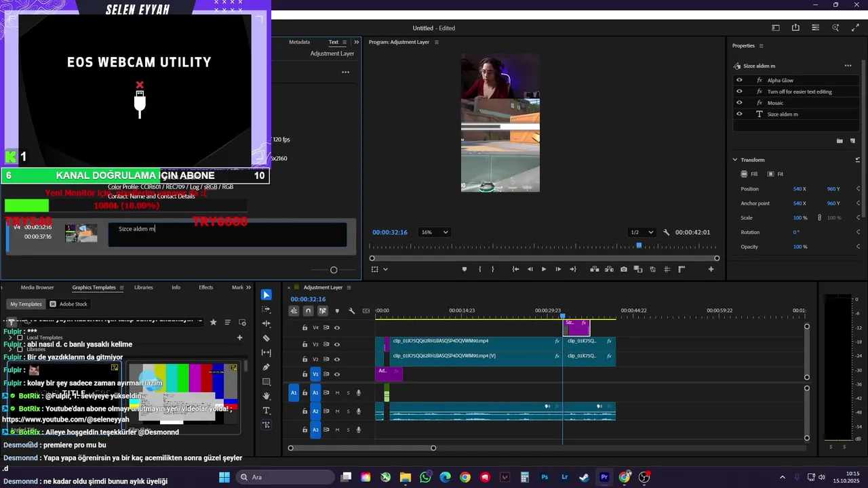This screenshot has width=868, height=488.
Task: Select the Selection tool in the toolbar
Action: pos(267,295)
